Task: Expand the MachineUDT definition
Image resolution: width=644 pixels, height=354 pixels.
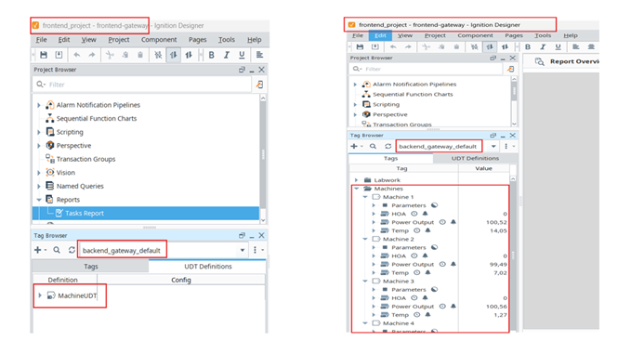Action: tap(40, 295)
